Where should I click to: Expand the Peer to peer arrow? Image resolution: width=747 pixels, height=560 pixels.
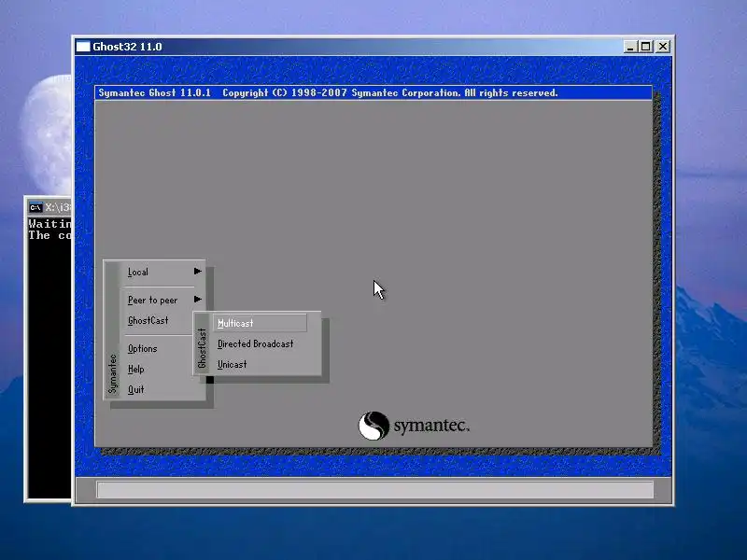point(198,300)
